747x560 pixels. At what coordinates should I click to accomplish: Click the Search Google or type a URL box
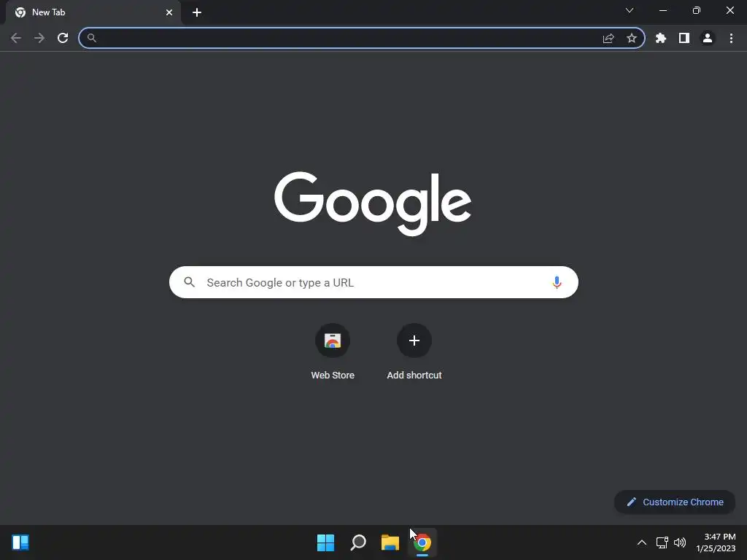click(x=373, y=282)
